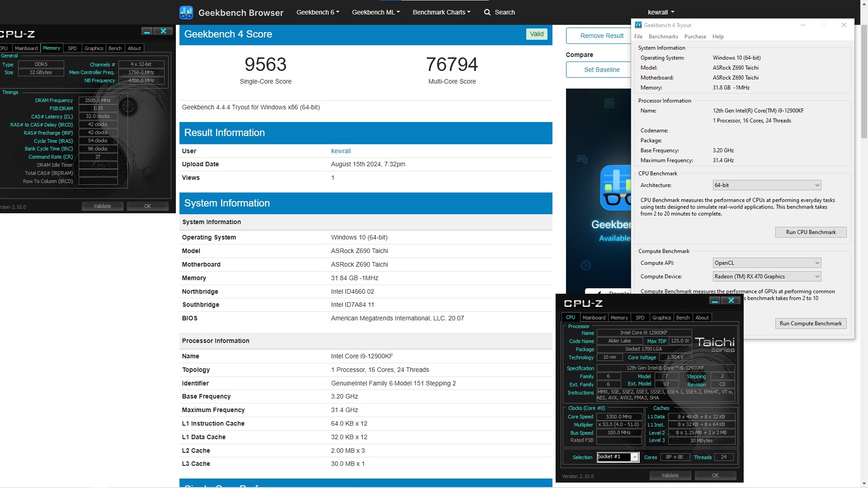Click the Geekbench Browser logo icon
The width and height of the screenshot is (868, 488).
click(x=186, y=12)
